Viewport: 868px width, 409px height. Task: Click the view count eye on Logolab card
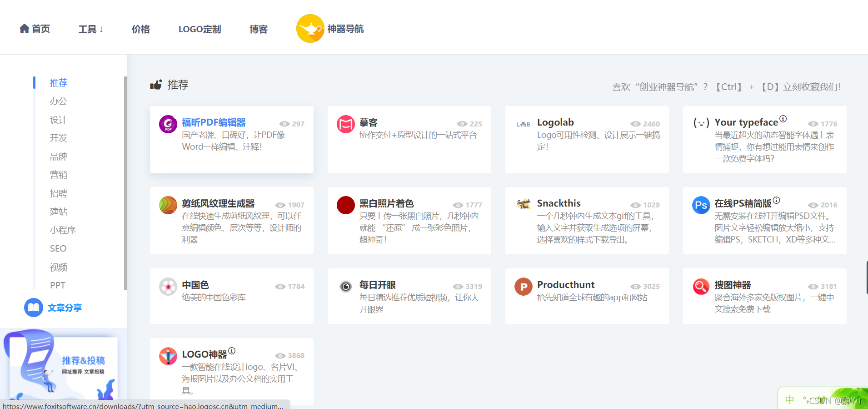tap(635, 124)
